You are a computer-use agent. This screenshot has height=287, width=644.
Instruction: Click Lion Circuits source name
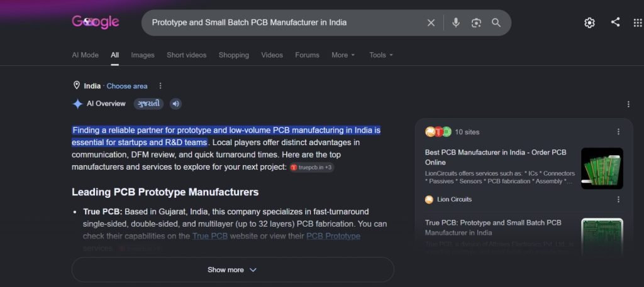pos(454,199)
